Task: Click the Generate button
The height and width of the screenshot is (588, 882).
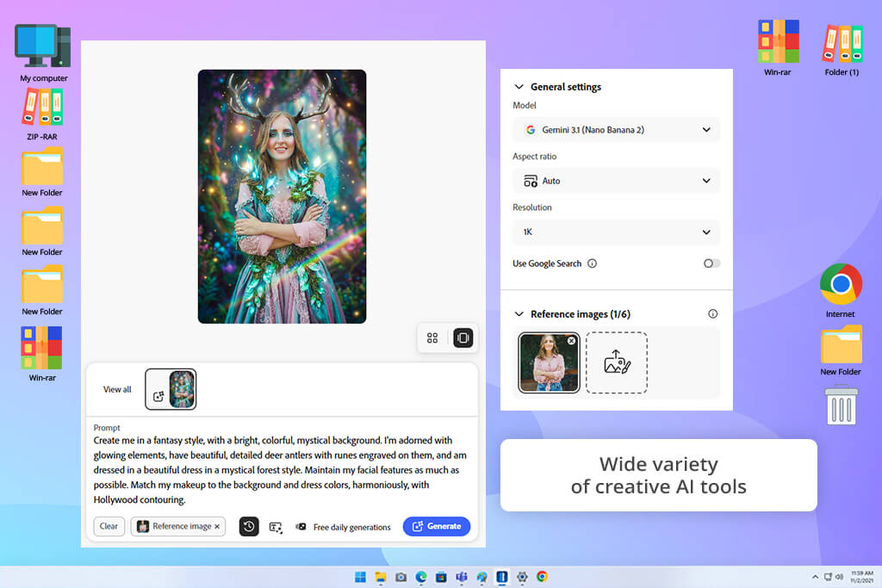Action: [x=437, y=526]
